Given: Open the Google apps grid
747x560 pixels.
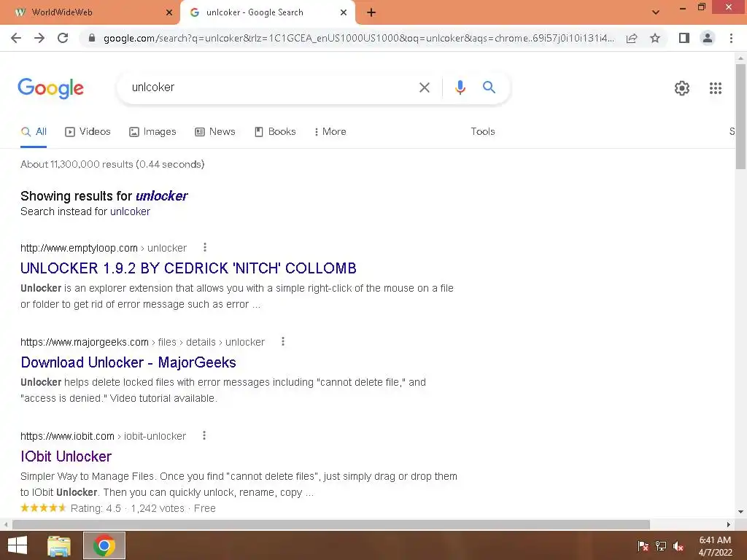Looking at the screenshot, I should 716,88.
